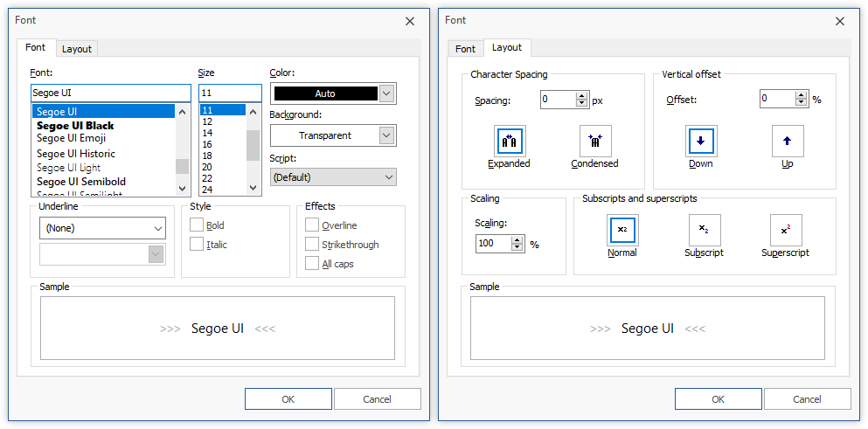Open the disabled underline color dropdown
Viewport: 868px width, 429px height.
tap(102, 253)
